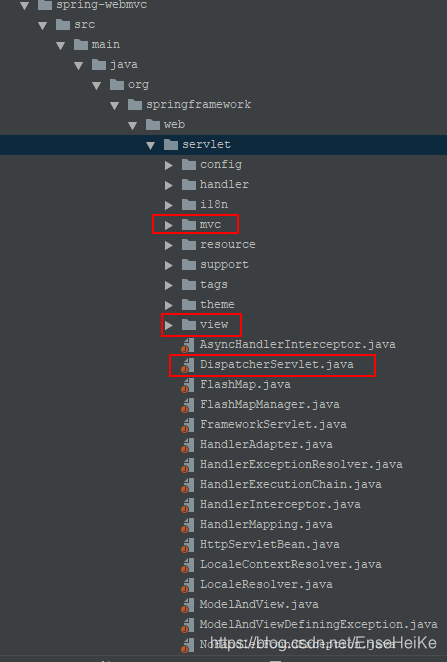Select the tags folder label
This screenshot has width=447, height=662.
tap(214, 285)
